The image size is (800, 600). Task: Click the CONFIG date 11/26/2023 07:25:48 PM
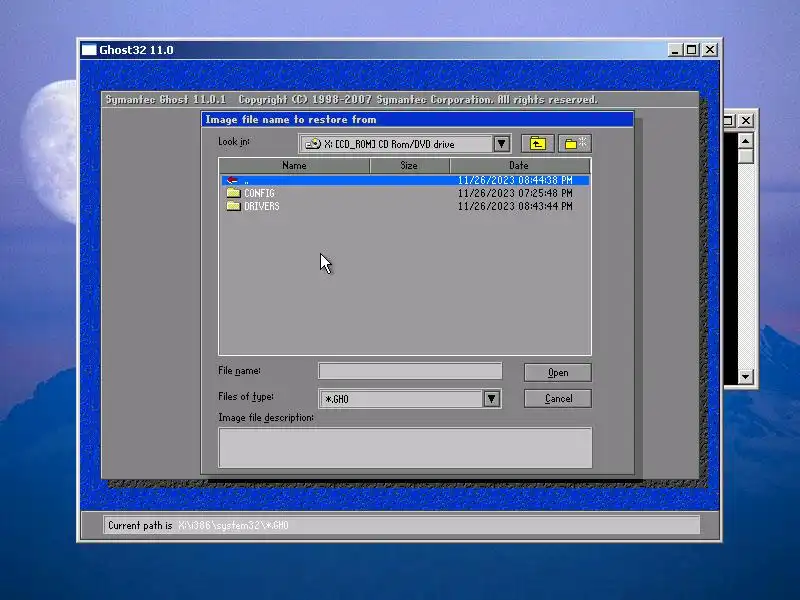(515, 193)
